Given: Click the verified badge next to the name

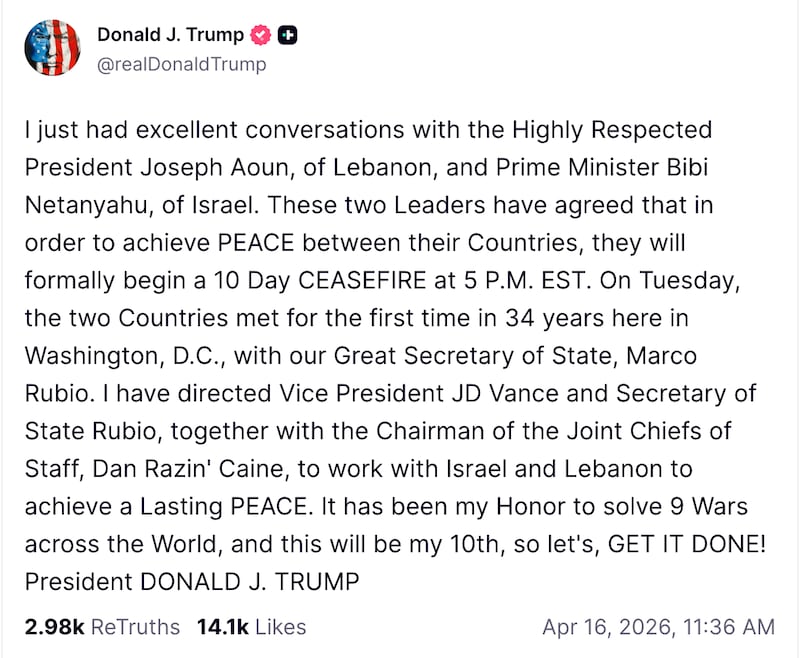Looking at the screenshot, I should click(260, 33).
